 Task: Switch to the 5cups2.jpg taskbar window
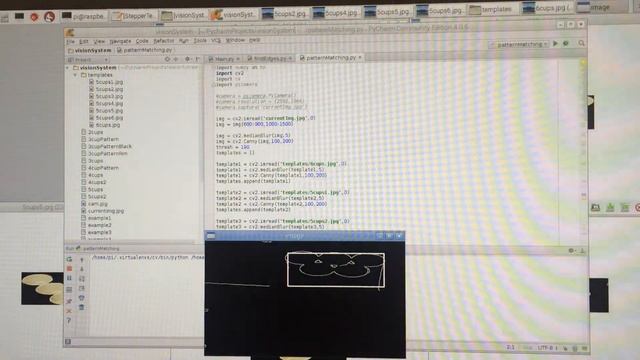tap(284, 13)
